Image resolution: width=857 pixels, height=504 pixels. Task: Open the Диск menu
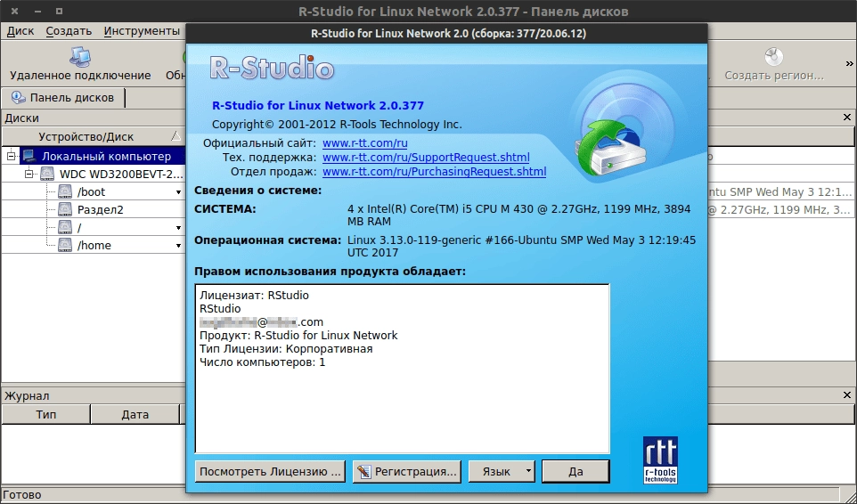pyautogui.click(x=20, y=31)
